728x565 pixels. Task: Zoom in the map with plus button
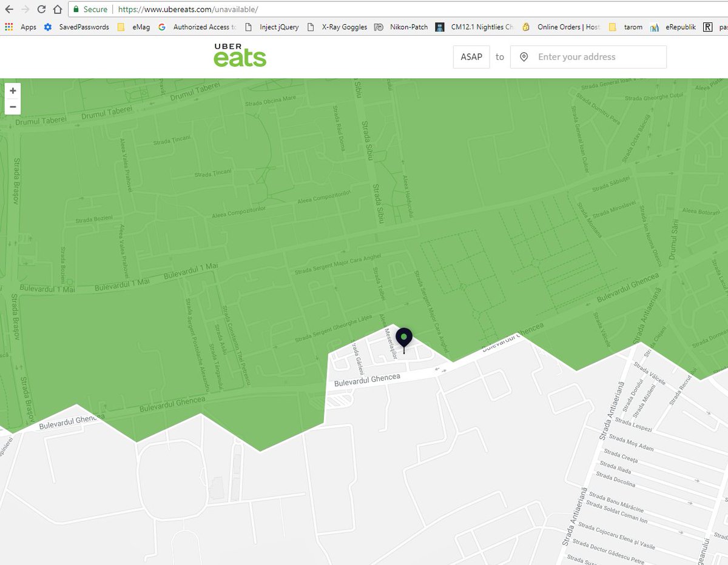[13, 90]
